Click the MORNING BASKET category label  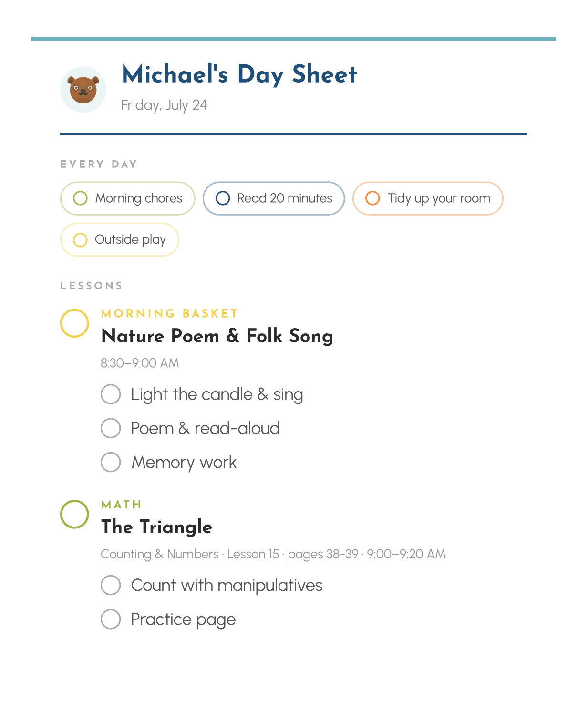(169, 313)
